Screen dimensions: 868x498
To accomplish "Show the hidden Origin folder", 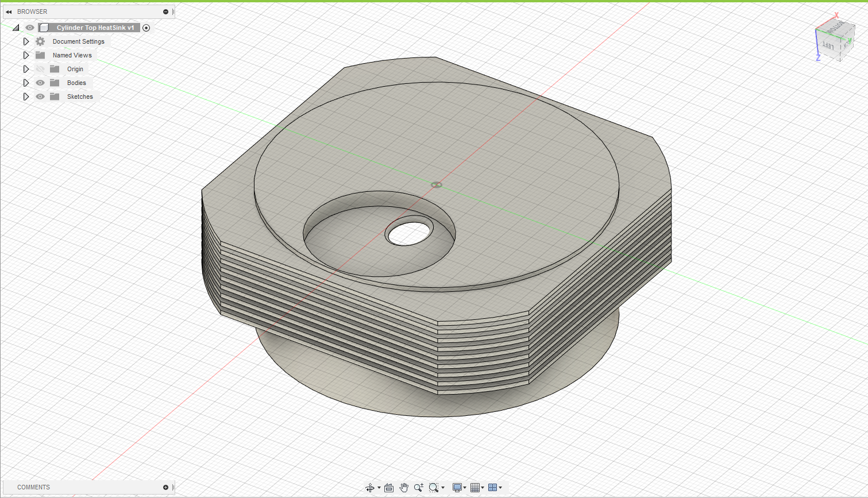I will 40,69.
